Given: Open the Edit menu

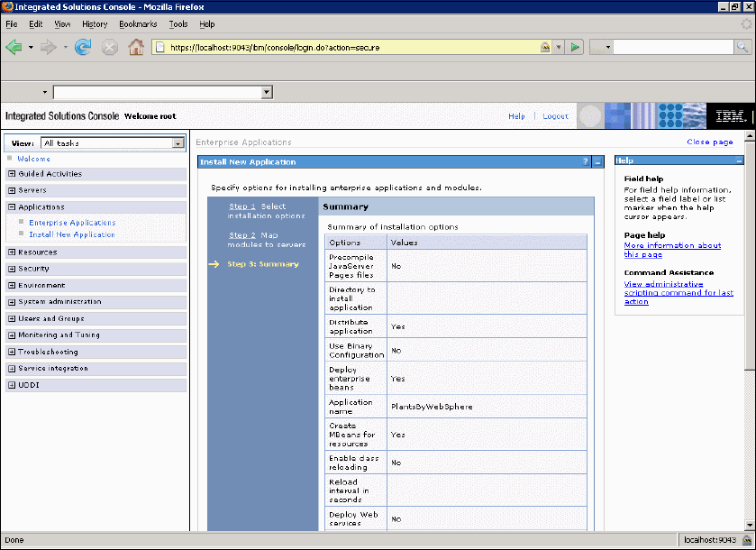Looking at the screenshot, I should tap(36, 24).
